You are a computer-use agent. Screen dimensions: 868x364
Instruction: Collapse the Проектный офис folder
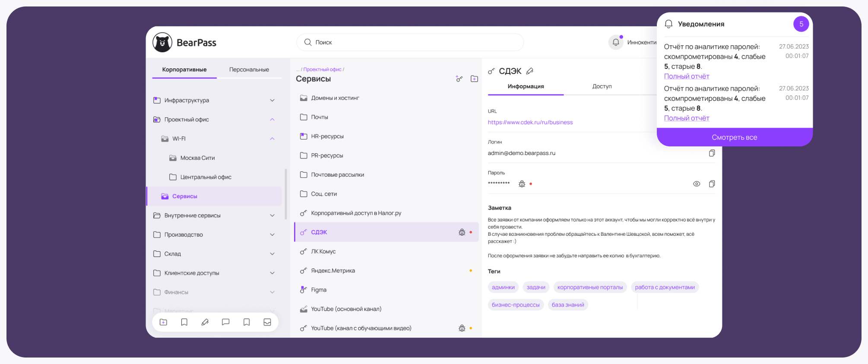(x=272, y=120)
